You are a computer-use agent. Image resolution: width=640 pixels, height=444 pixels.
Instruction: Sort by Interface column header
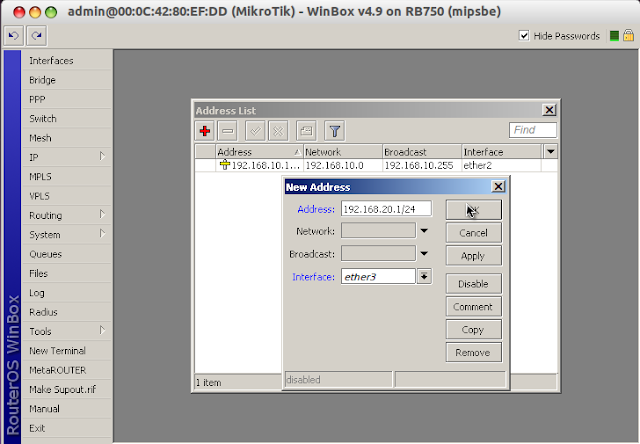pyautogui.click(x=502, y=152)
